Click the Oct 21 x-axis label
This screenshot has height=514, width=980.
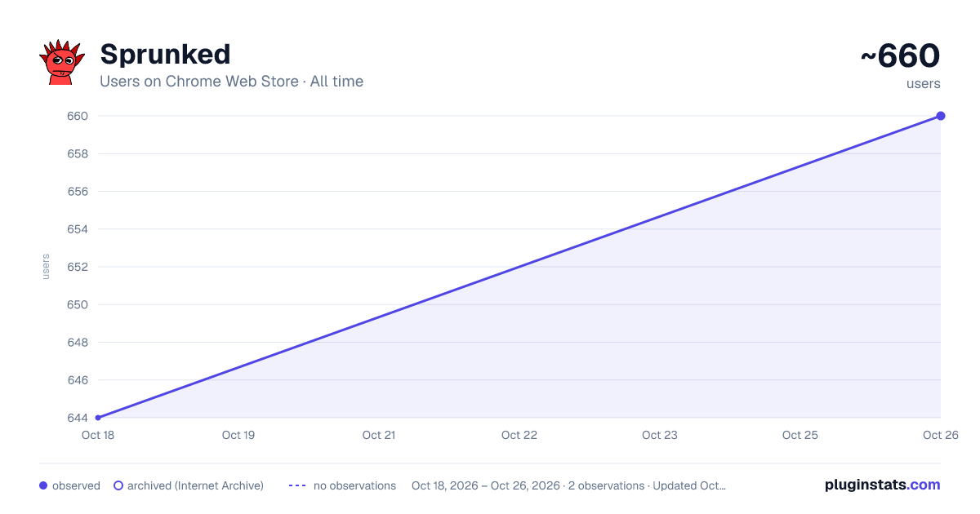click(x=379, y=435)
